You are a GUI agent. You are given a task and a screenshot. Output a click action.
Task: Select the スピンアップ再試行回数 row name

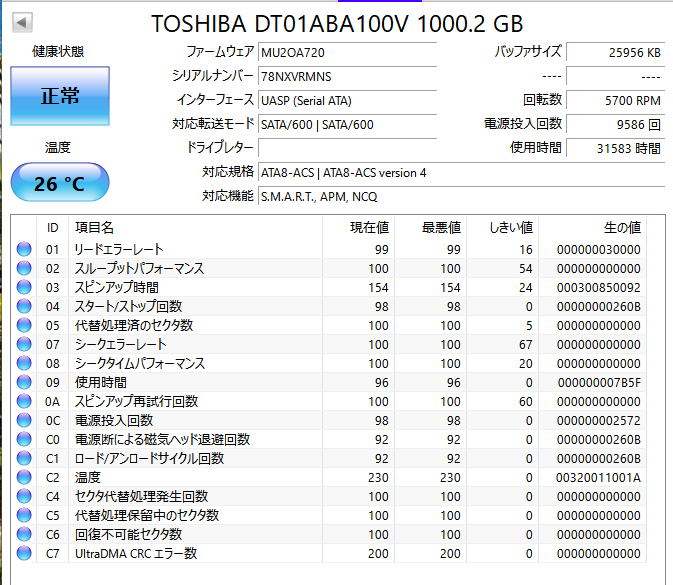(x=136, y=401)
